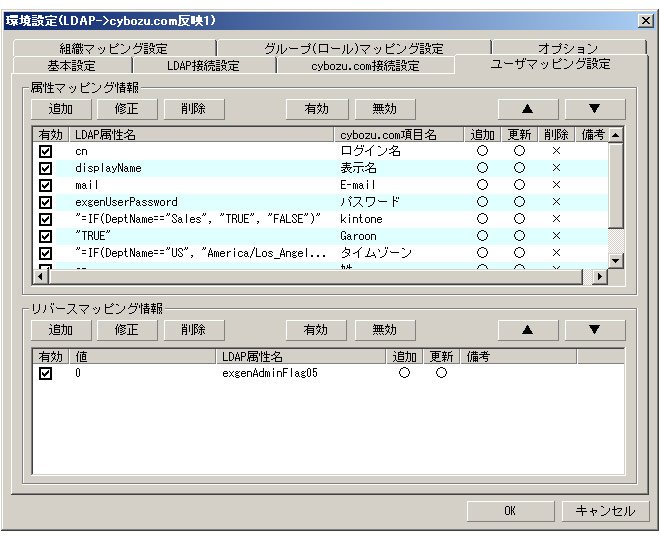660x540 pixels.
Task: Click the 更新 circle mark in the Garoon row
Action: [519, 236]
